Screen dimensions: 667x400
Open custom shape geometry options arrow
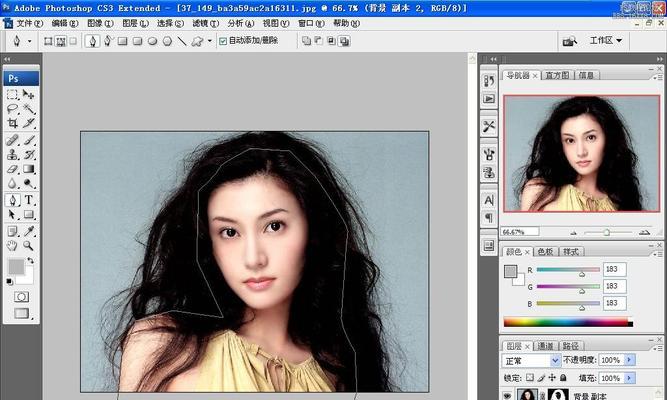[209, 41]
